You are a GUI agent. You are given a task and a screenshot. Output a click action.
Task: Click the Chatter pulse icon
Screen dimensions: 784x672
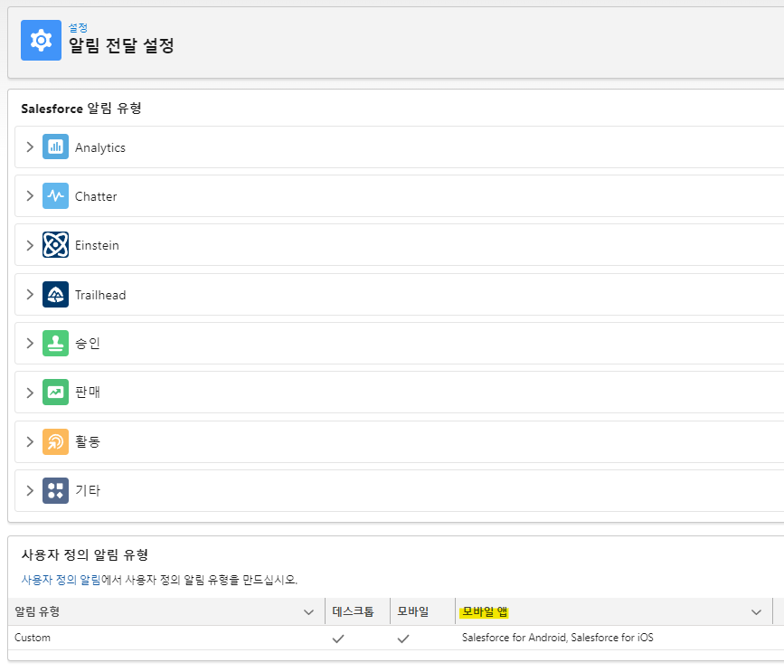pos(55,195)
